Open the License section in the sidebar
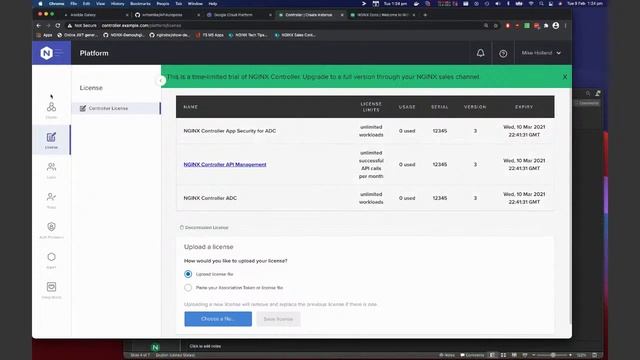This screenshot has height=360, width=640. point(51,140)
